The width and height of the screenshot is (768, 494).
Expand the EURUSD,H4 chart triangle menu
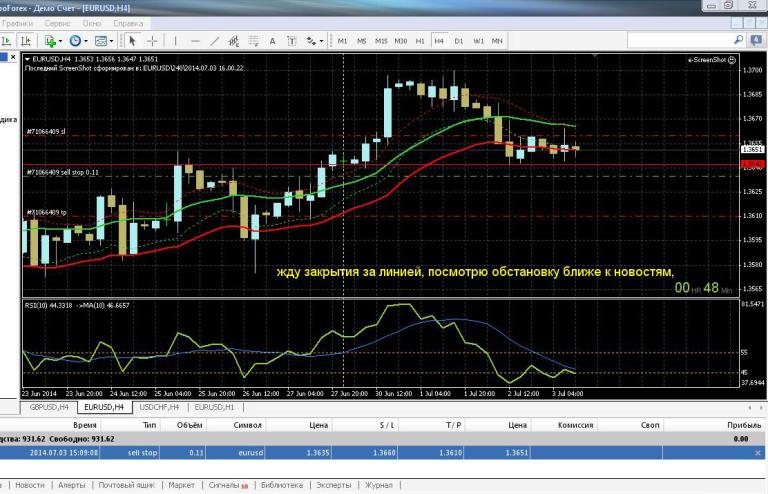pos(27,59)
